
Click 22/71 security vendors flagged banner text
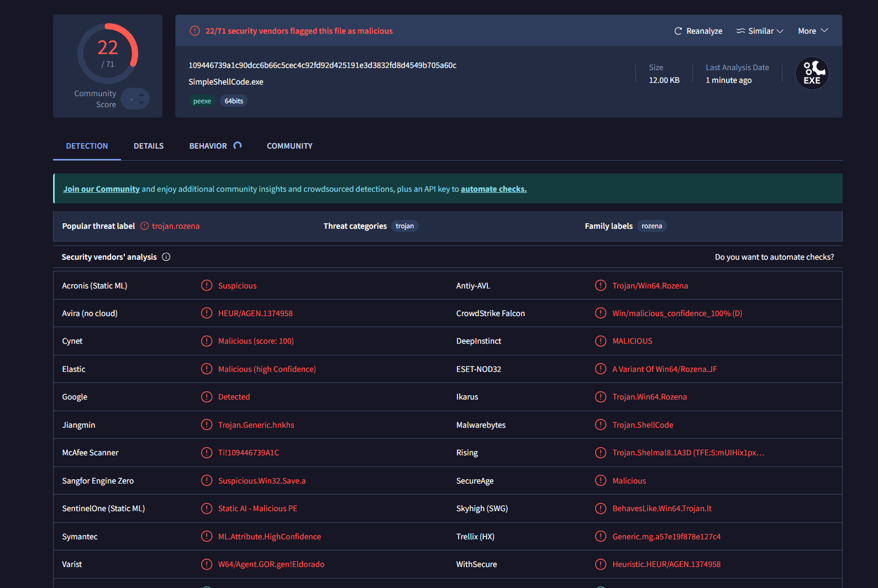coord(299,31)
